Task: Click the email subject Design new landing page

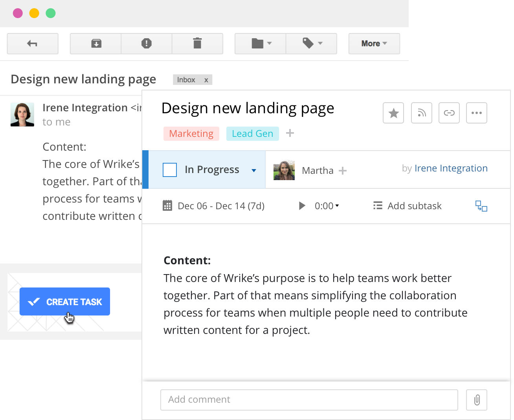Action: pyautogui.click(x=83, y=79)
